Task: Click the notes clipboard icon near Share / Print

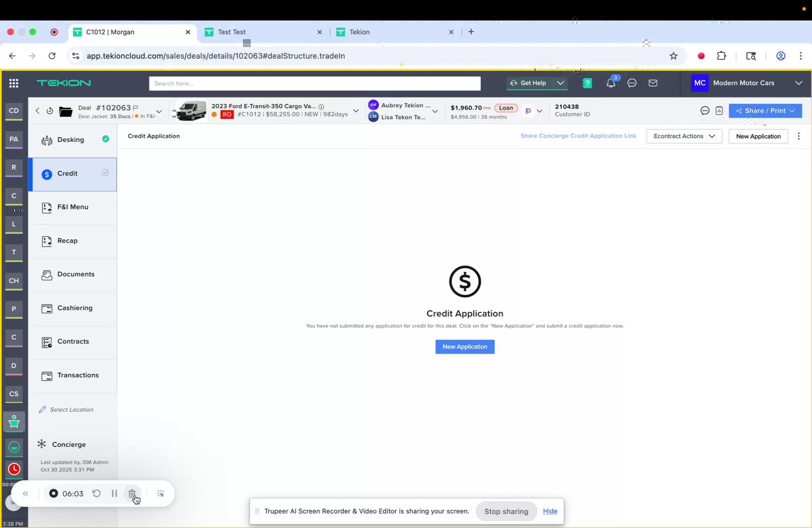Action: [x=719, y=111]
